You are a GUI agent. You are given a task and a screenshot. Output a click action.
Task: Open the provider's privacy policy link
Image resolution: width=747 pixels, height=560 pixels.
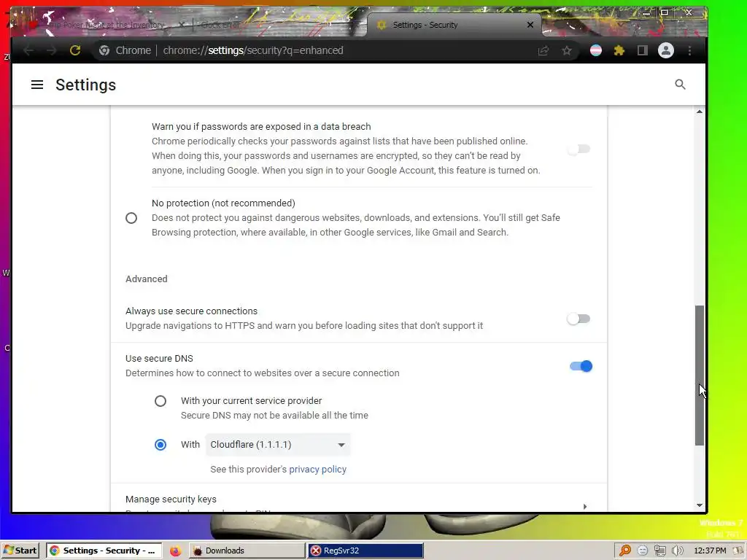click(x=318, y=470)
